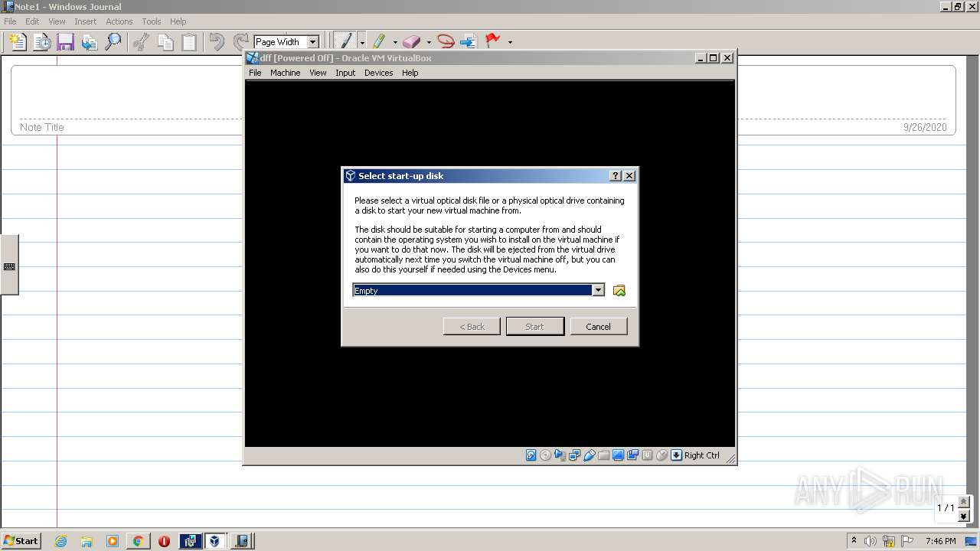The width and height of the screenshot is (980, 551).
Task: Open Highlighter options dropdown arrow
Action: coord(395,42)
